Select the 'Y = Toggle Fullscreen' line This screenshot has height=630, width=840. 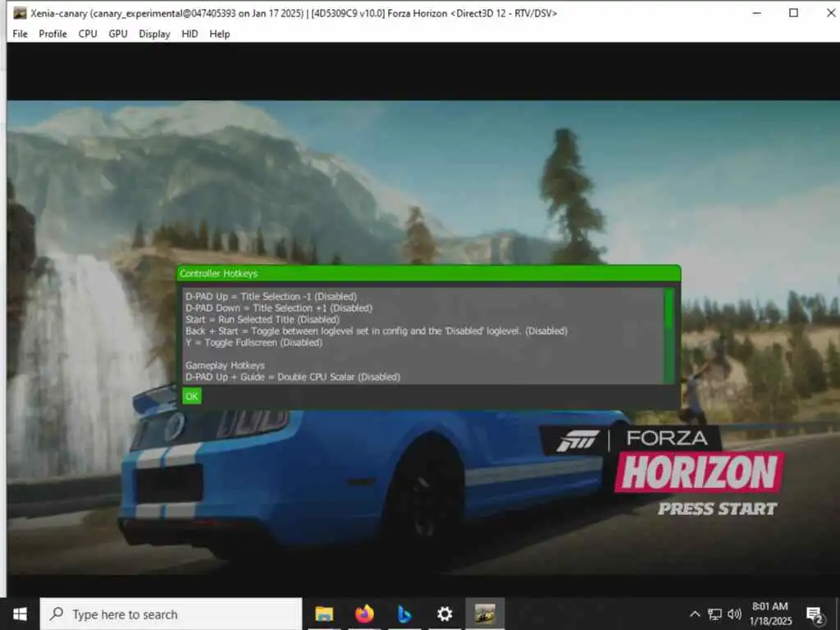coord(254,342)
